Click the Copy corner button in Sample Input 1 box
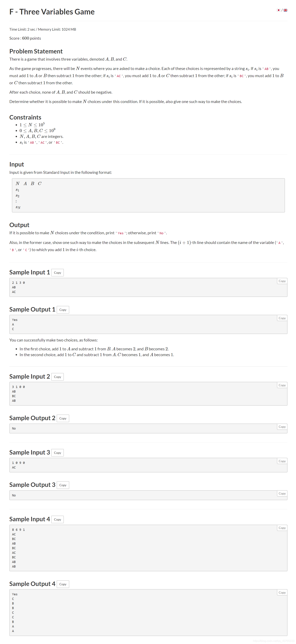The width and height of the screenshot is (296, 644). (x=282, y=281)
